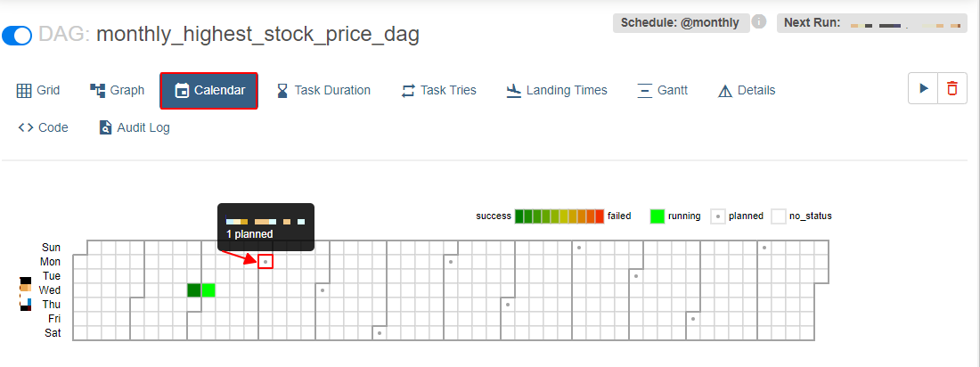Open the Task Duration tab
The height and width of the screenshot is (367, 980).
click(x=323, y=91)
